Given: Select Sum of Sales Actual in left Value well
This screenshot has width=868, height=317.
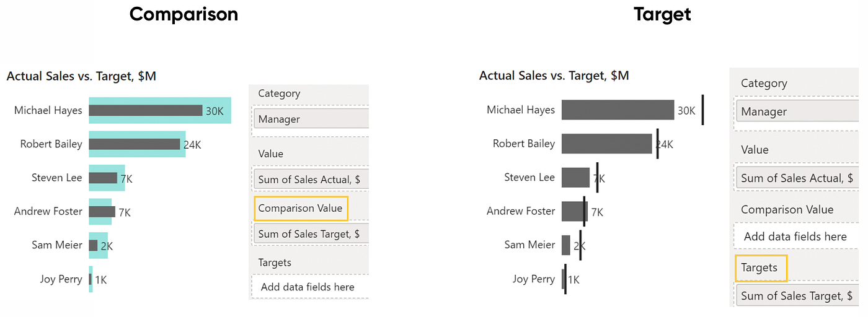Looking at the screenshot, I should coord(311,180).
